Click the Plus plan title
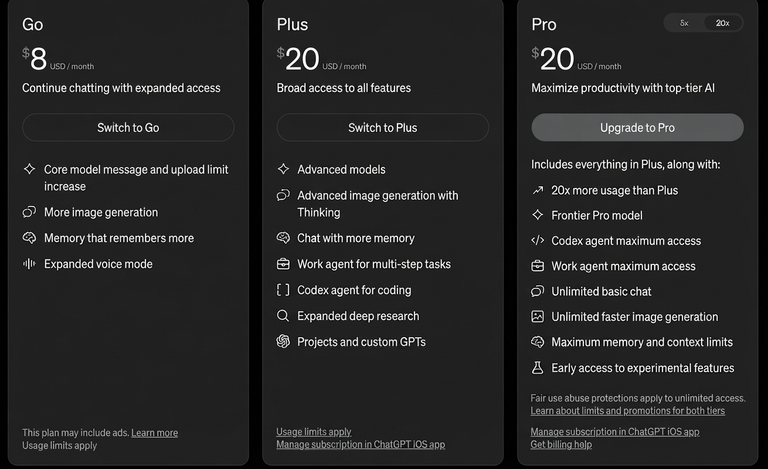768x469 pixels. pyautogui.click(x=292, y=24)
